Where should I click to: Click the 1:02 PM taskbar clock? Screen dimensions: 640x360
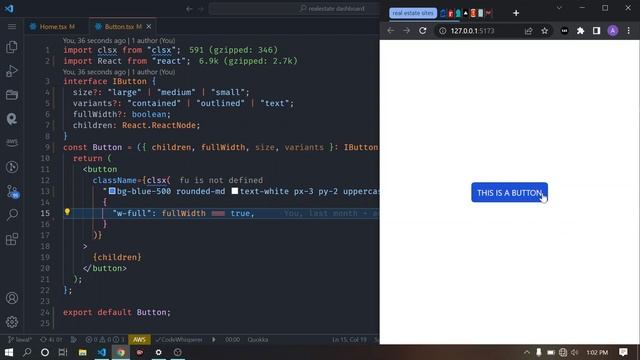click(x=597, y=352)
